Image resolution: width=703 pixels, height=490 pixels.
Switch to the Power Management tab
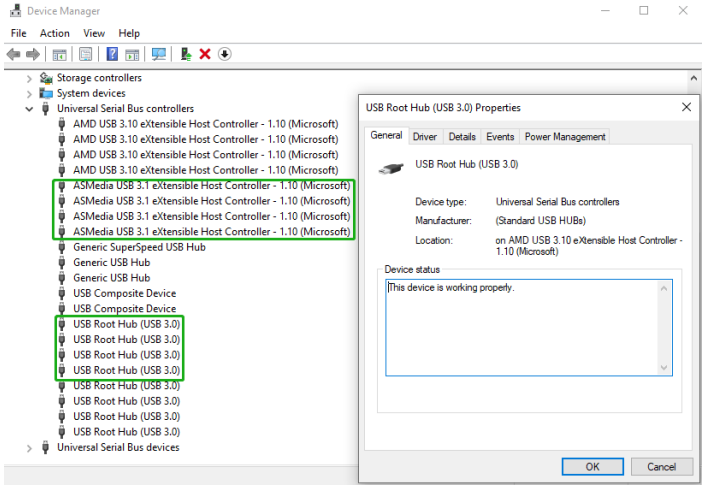pyautogui.click(x=565, y=137)
